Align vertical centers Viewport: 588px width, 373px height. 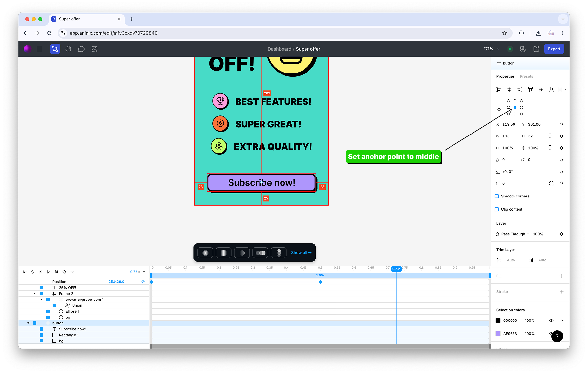[541, 90]
